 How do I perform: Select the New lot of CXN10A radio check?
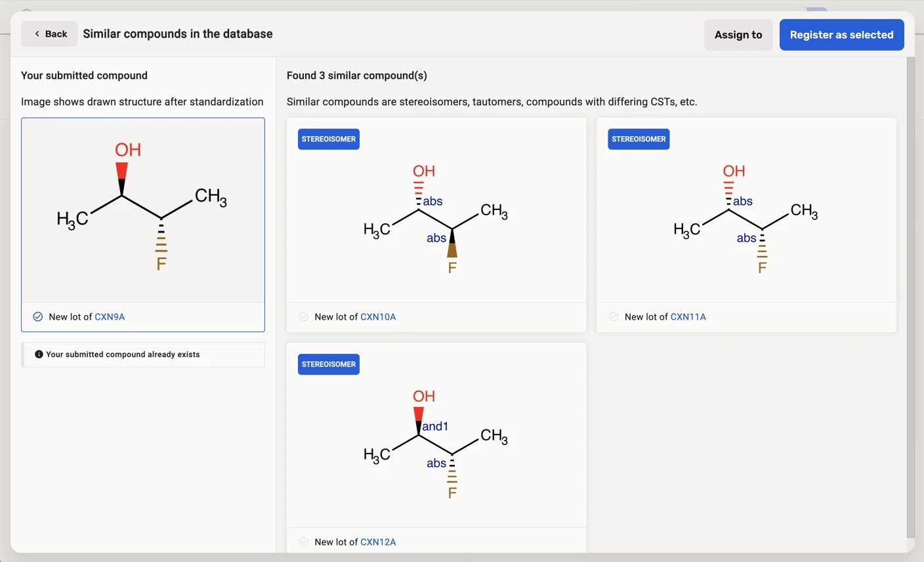304,316
